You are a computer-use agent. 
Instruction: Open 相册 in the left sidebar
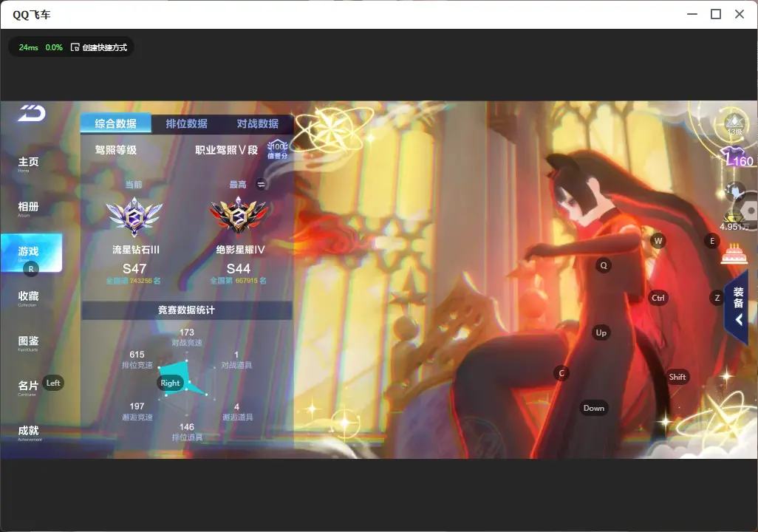[29, 208]
